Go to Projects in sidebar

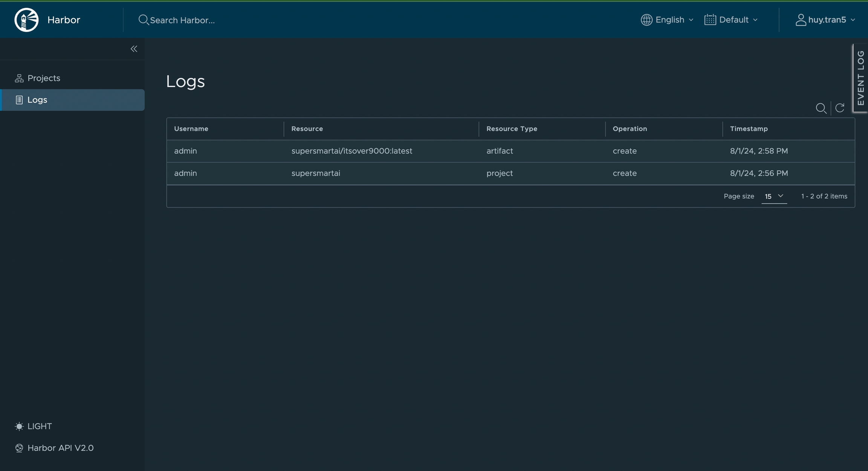click(x=44, y=78)
